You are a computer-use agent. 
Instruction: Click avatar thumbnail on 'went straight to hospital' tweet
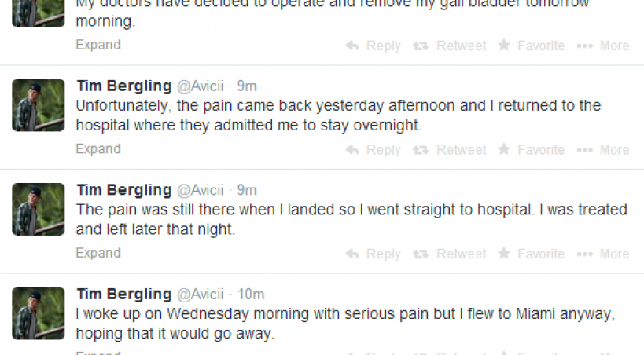click(39, 210)
